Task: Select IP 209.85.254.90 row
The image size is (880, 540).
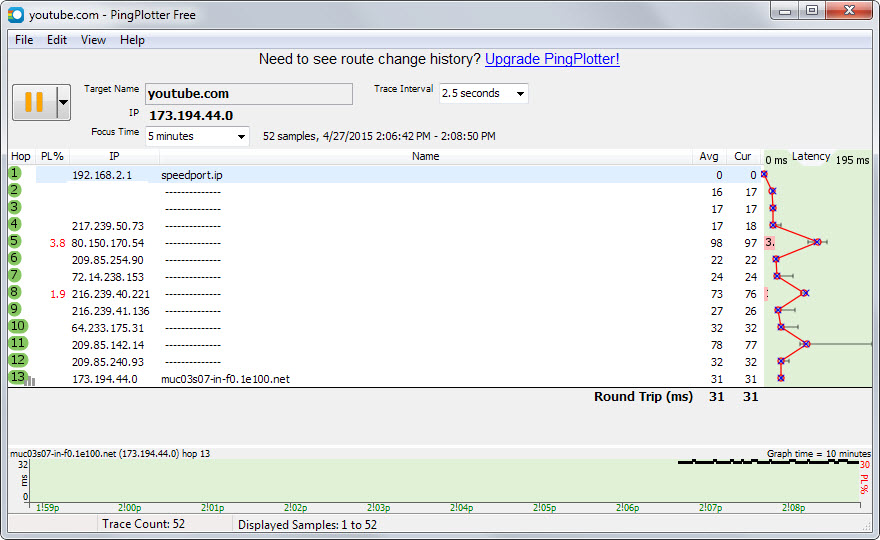Action: click(x=108, y=260)
